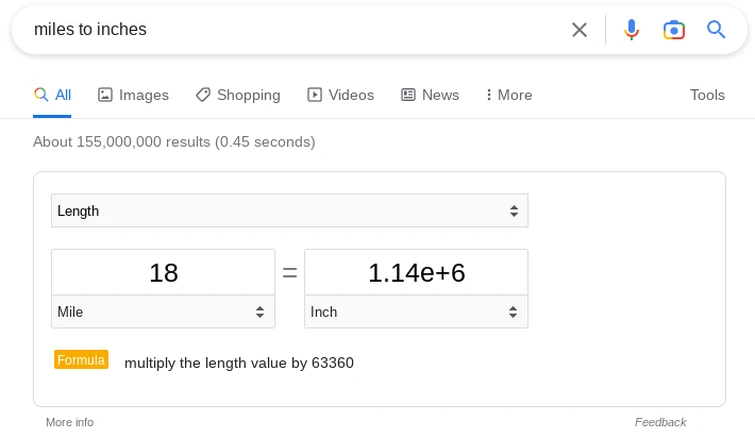Open the Inch unit dropdown
The image size is (755, 438).
click(x=416, y=312)
